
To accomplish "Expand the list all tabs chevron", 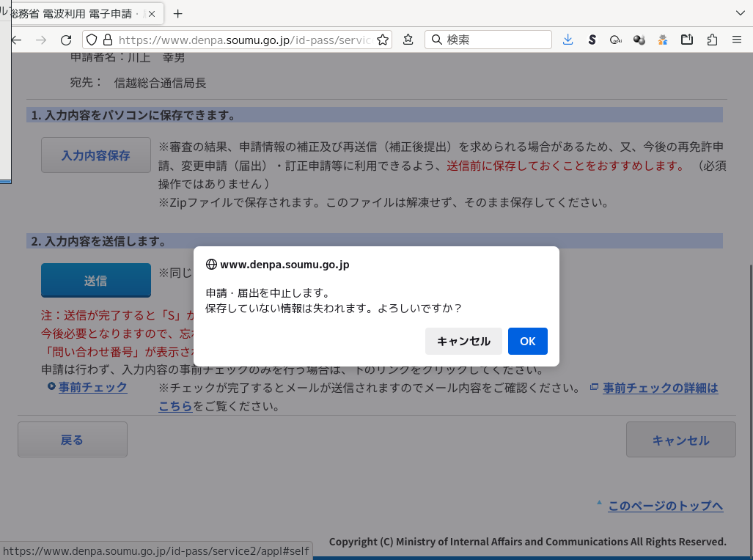I will coord(739,13).
